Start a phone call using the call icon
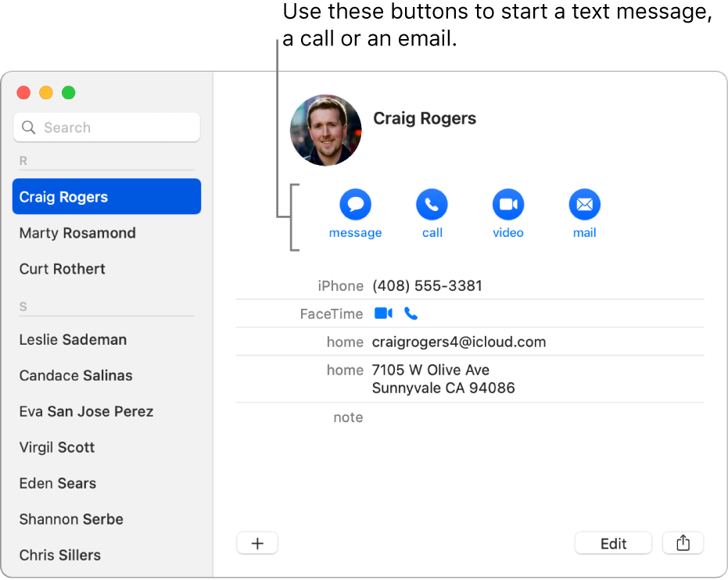The width and height of the screenshot is (728, 580). pyautogui.click(x=432, y=205)
